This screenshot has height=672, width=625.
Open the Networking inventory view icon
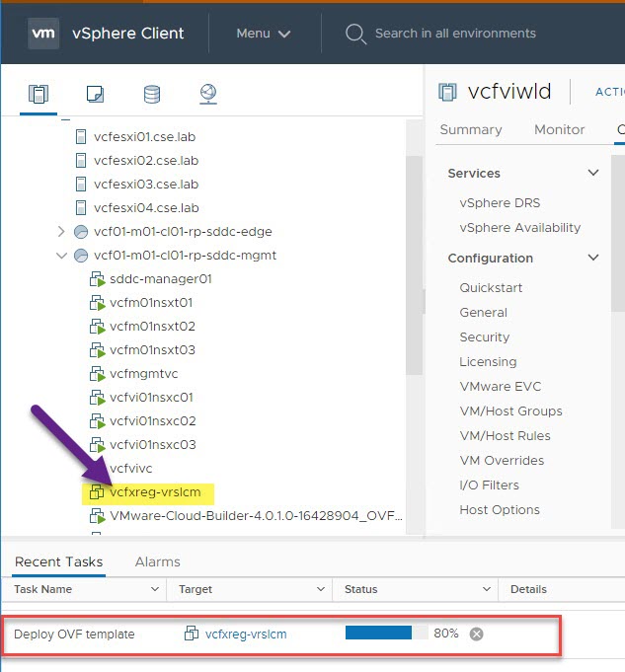tap(208, 94)
